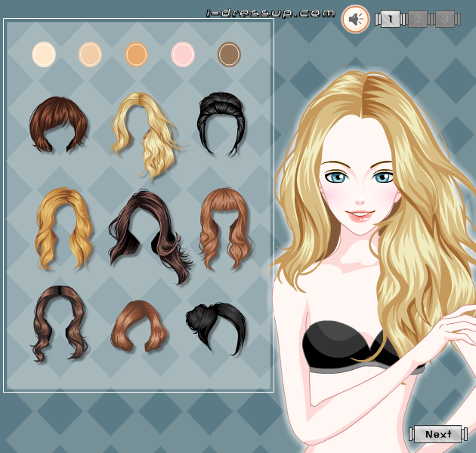The width and height of the screenshot is (476, 453).
Task: Choose the short copper bob hairstyle
Action: click(x=139, y=326)
